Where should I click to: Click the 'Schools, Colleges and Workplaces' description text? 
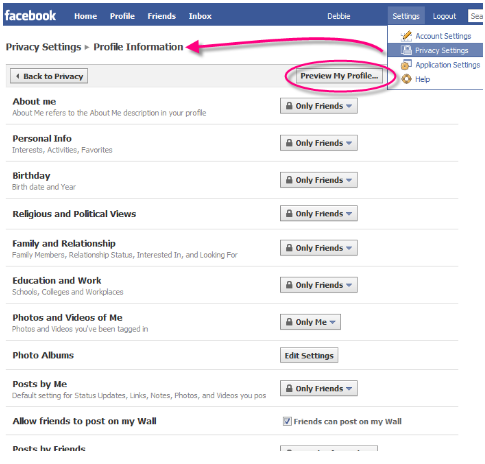tap(68, 292)
